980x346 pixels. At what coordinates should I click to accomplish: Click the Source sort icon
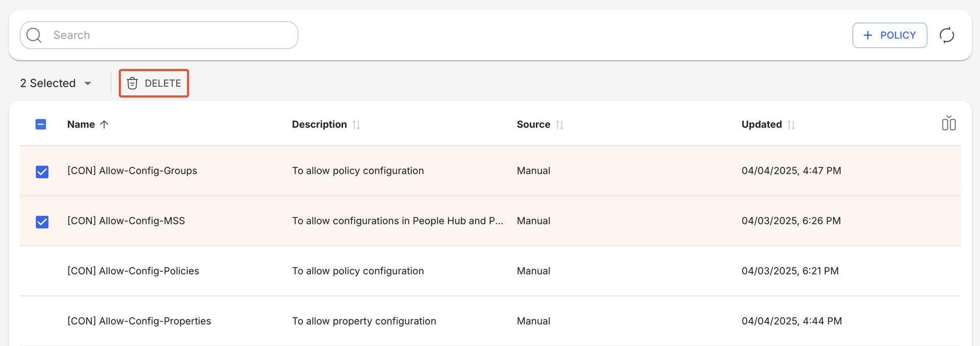tap(559, 125)
